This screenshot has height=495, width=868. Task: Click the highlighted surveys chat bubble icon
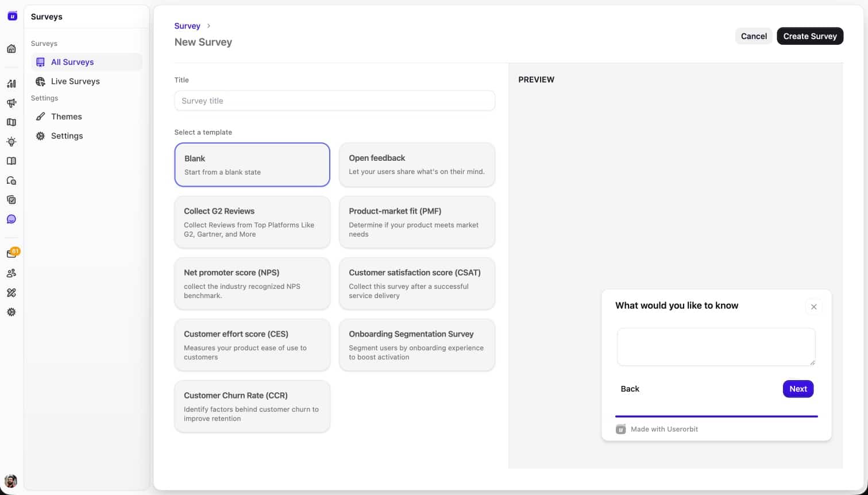[x=11, y=219]
